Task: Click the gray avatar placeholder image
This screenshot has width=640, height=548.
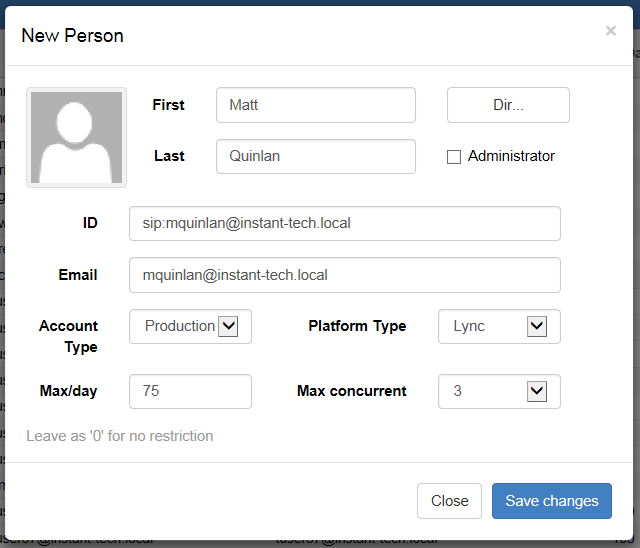Action: [x=76, y=137]
